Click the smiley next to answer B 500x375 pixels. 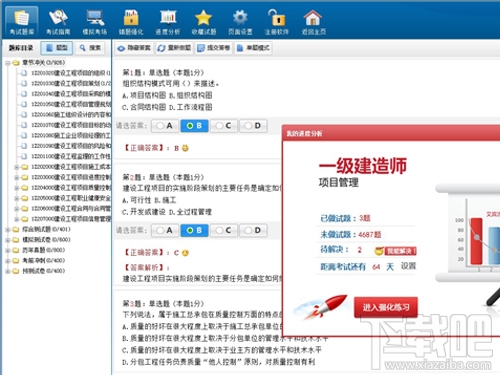pos(185,148)
